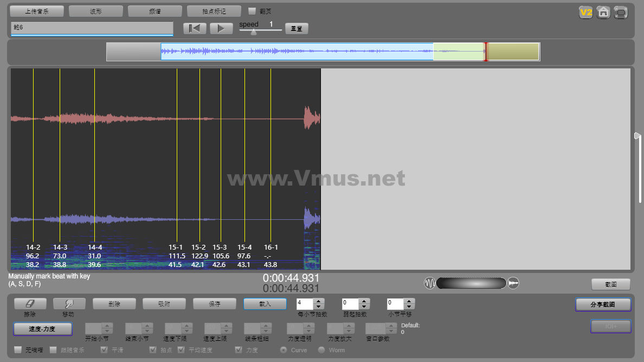Toggle the 拍点 beat-point checkbox
The width and height of the screenshot is (644, 362).
click(x=153, y=350)
